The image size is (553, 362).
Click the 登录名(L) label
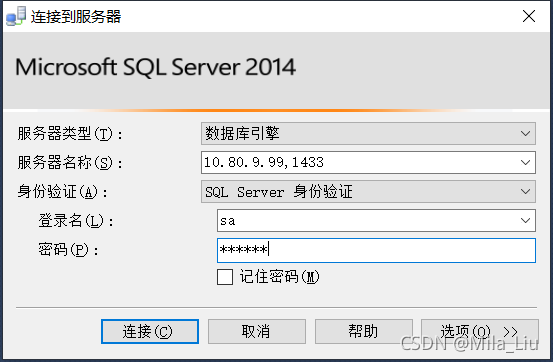click(76, 221)
